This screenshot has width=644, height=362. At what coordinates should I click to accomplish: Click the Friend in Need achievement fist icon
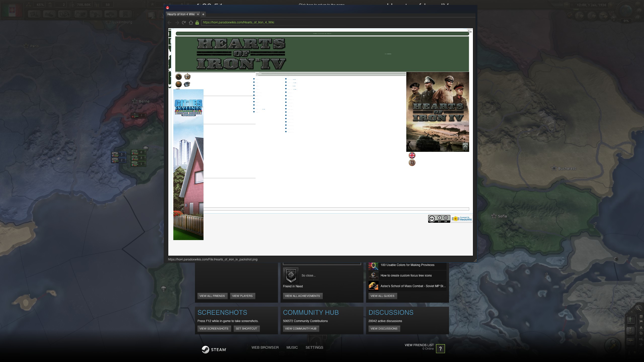[x=291, y=276]
